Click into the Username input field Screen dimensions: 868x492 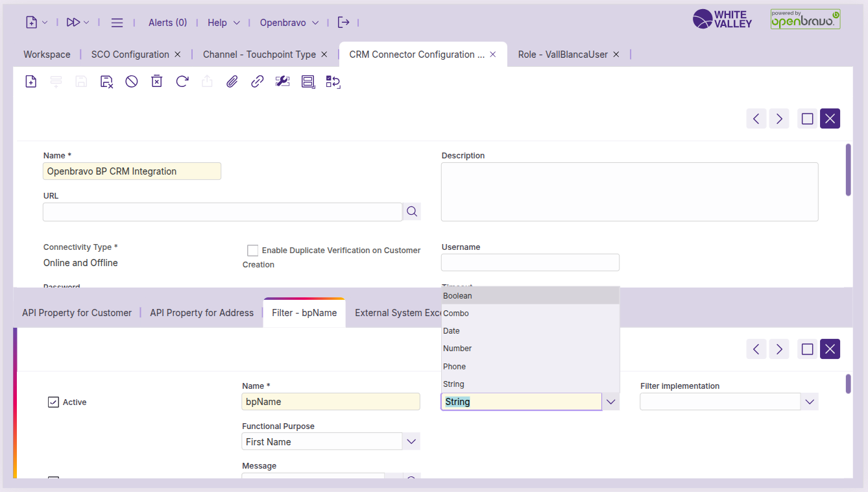point(530,262)
